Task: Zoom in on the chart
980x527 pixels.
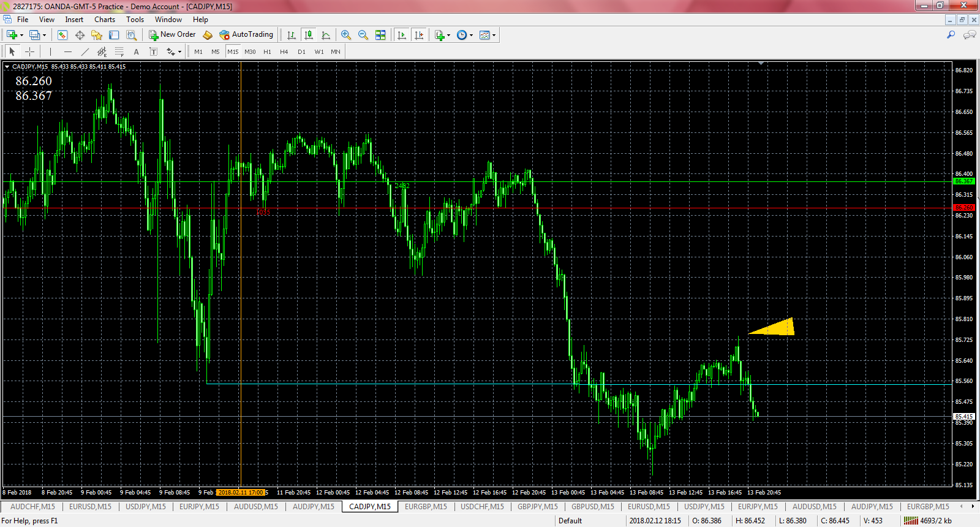Action: pos(346,35)
